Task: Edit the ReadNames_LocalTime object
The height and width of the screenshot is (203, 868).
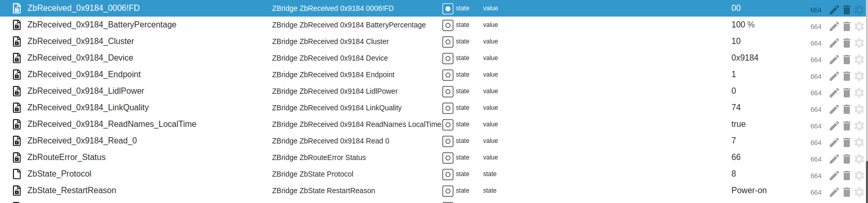Action: pos(834,126)
